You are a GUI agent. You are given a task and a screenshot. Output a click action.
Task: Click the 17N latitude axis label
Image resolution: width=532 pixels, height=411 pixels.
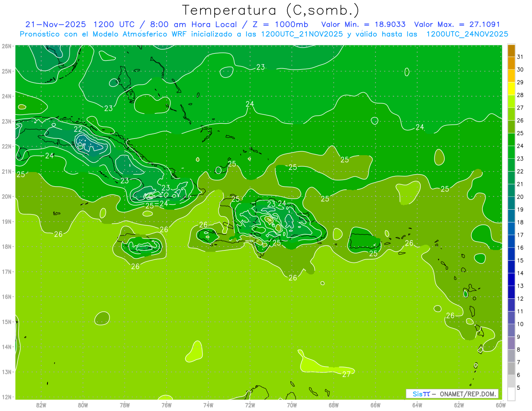7,271
